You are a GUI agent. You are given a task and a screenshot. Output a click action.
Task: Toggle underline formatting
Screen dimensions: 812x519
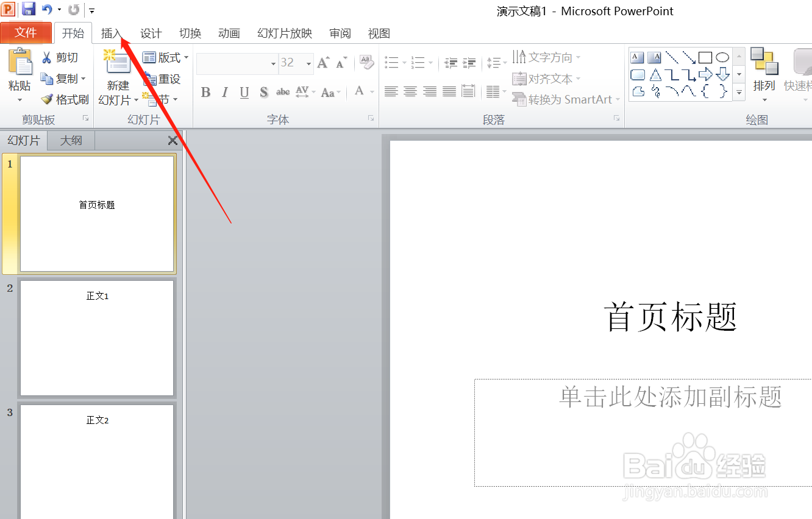243,92
